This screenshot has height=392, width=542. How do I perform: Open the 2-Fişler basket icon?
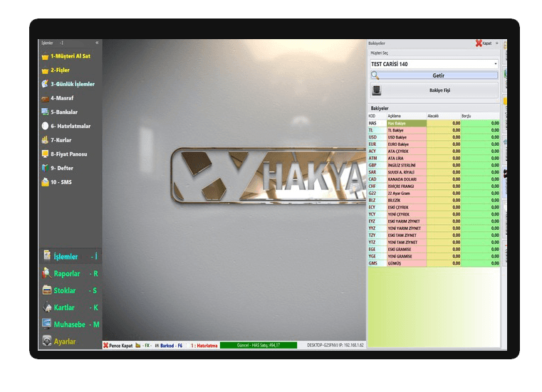click(x=45, y=70)
